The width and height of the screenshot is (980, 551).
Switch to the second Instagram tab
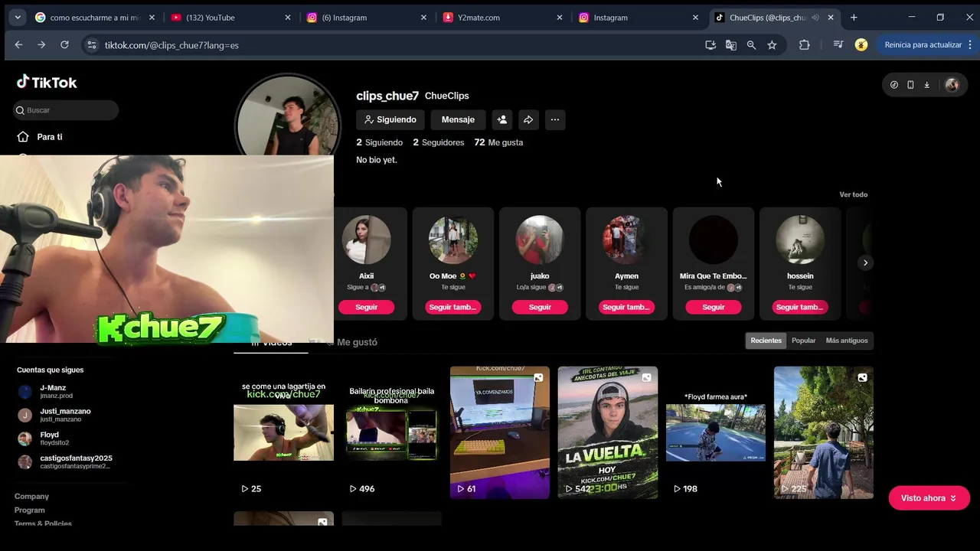point(637,18)
